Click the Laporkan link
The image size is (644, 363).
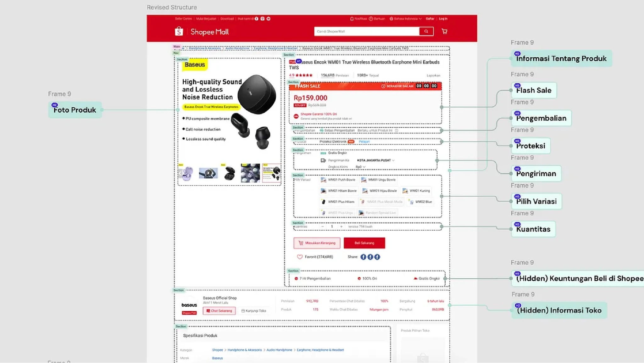click(x=433, y=75)
